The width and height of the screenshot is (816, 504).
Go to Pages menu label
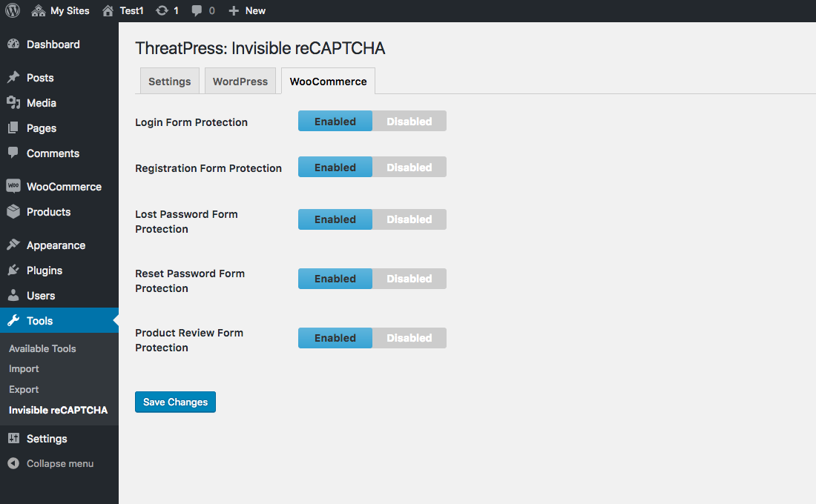click(x=42, y=128)
